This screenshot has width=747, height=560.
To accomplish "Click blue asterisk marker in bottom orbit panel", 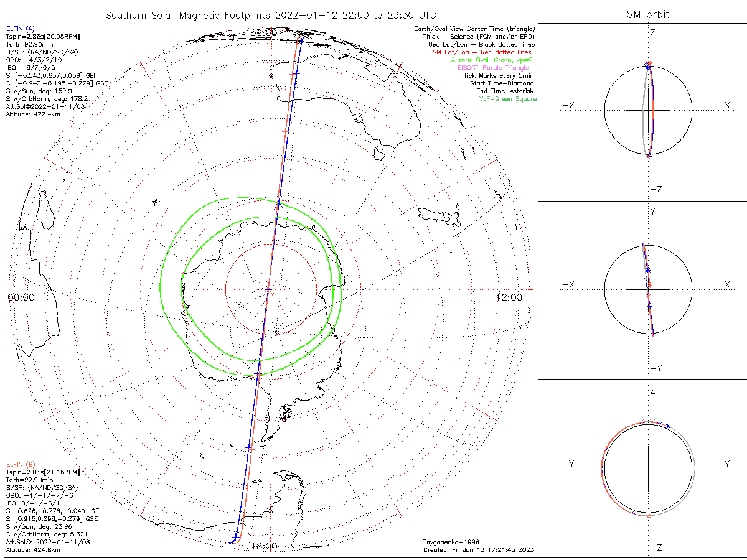I will tap(668, 426).
